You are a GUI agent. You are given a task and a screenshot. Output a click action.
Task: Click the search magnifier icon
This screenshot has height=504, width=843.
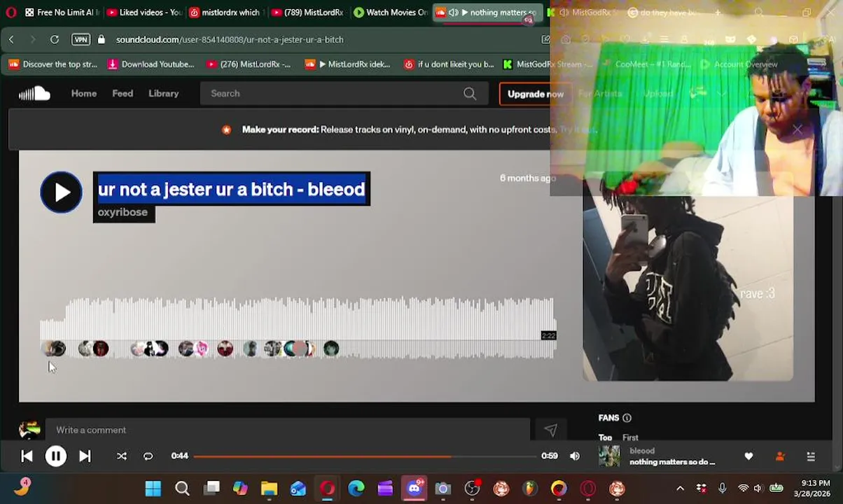tap(470, 93)
